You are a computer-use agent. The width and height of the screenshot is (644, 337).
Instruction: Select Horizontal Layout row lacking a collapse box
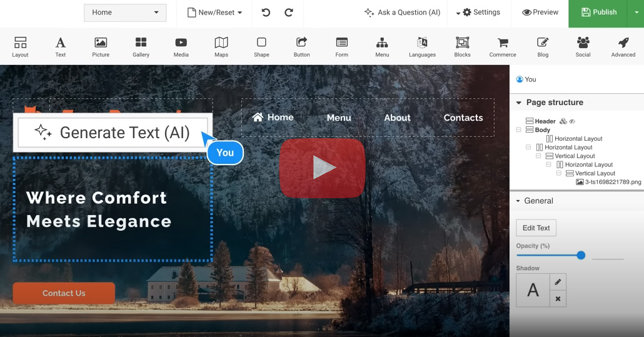[574, 139]
